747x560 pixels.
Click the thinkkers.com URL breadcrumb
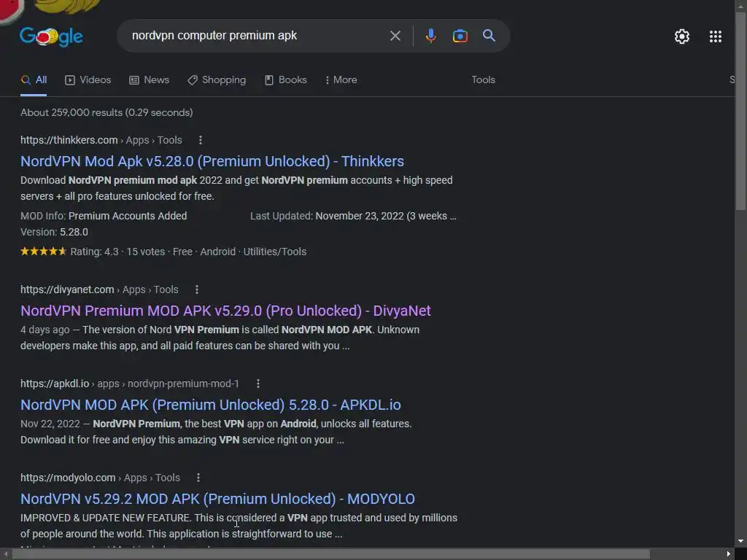point(101,140)
